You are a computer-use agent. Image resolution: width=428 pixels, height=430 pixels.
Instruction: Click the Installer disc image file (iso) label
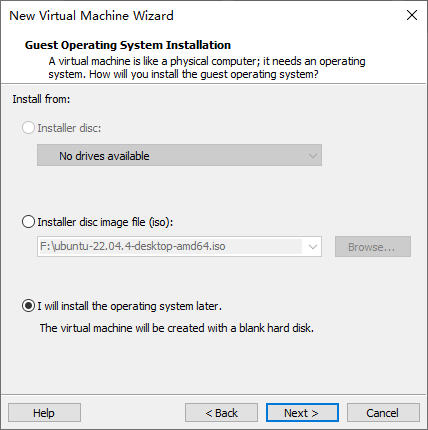[105, 222]
